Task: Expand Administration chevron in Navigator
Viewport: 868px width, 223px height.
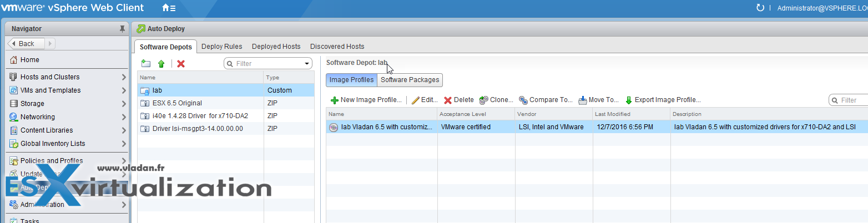Action: [x=124, y=205]
